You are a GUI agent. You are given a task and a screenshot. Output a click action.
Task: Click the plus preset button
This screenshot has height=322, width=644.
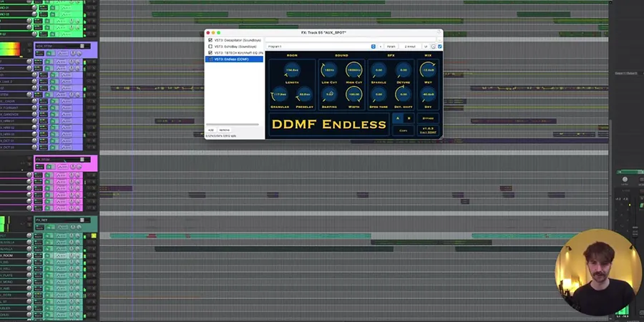tap(381, 47)
